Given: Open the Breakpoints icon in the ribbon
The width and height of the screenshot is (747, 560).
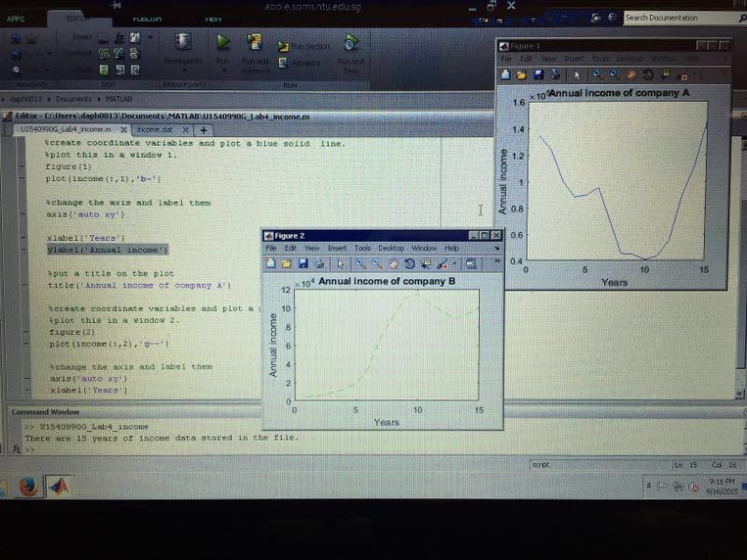Looking at the screenshot, I should (x=183, y=42).
